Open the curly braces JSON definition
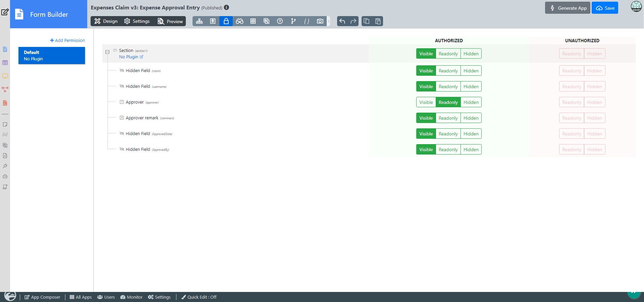Image resolution: width=644 pixels, height=302 pixels. coord(307,21)
